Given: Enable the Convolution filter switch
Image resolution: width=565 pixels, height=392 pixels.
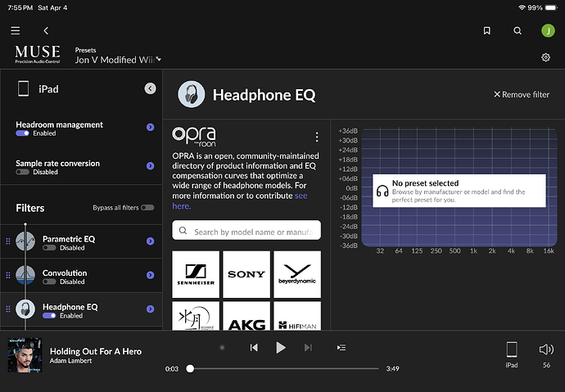Looking at the screenshot, I should coord(49,282).
